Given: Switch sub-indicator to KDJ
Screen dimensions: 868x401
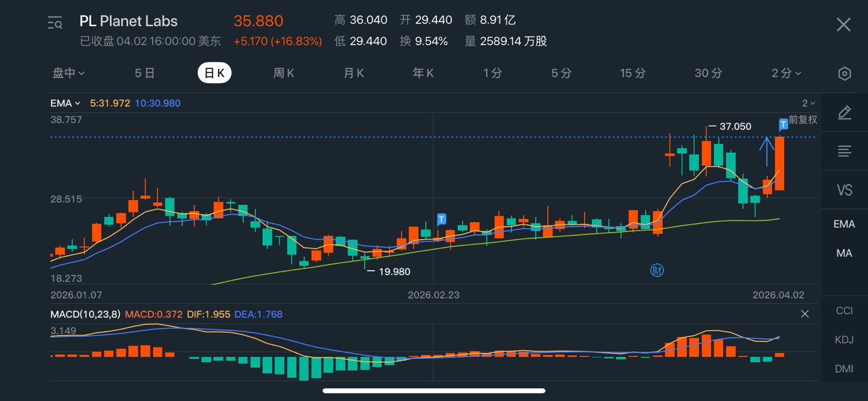Looking at the screenshot, I should point(844,340).
